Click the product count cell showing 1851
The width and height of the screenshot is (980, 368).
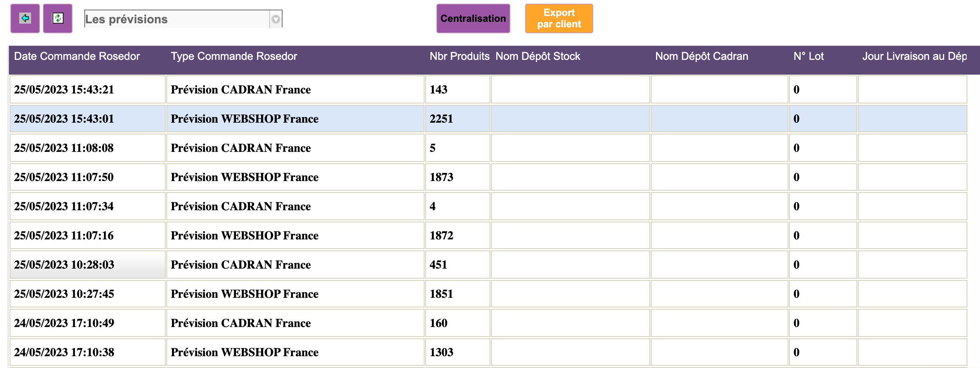pyautogui.click(x=441, y=294)
